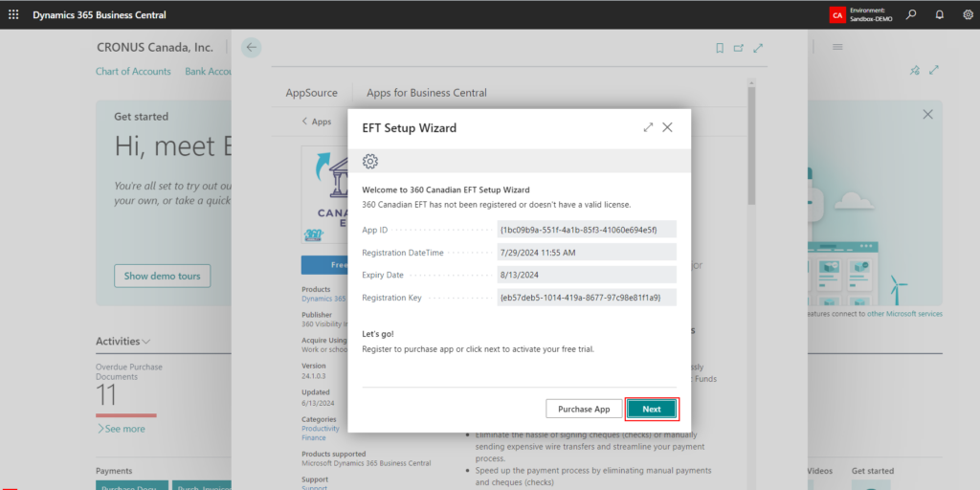Screen dimensions: 980x490
Task: Click the Productivity category link
Action: coord(321,429)
